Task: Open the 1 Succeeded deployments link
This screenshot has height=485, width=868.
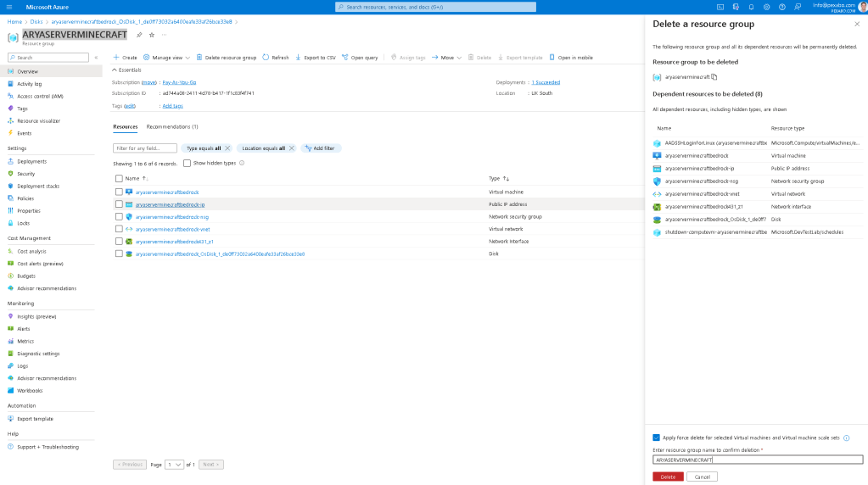Action: click(546, 82)
